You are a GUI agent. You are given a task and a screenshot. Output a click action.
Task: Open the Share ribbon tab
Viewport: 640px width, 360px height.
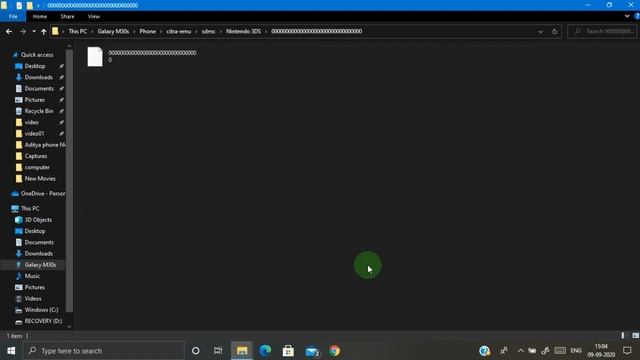[67, 16]
